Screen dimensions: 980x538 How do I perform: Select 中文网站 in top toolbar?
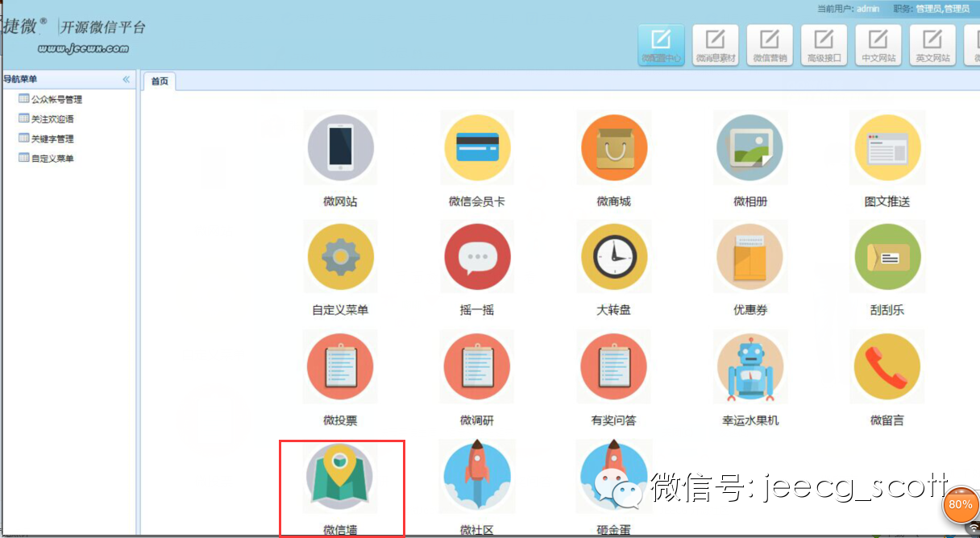pyautogui.click(x=878, y=45)
